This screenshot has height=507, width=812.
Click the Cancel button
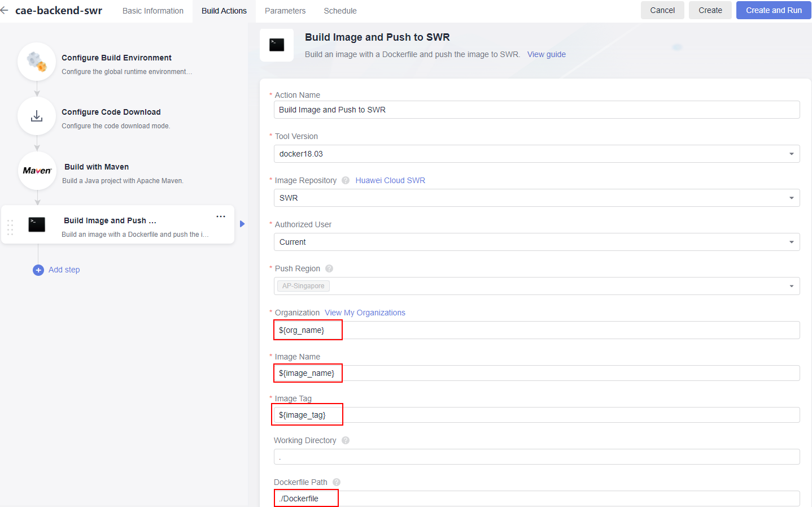(662, 10)
